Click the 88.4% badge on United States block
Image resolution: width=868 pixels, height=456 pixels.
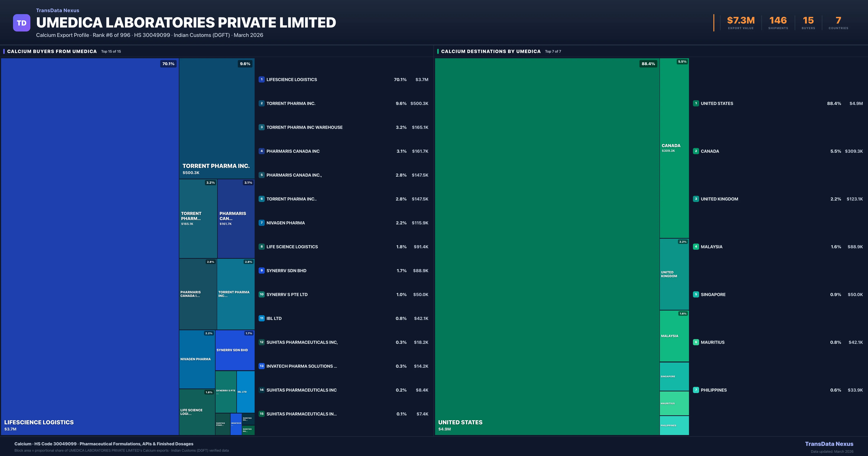click(648, 64)
